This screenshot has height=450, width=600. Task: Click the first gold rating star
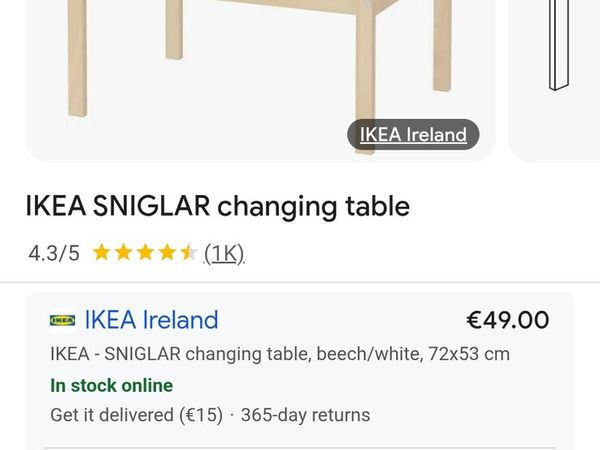(101, 253)
